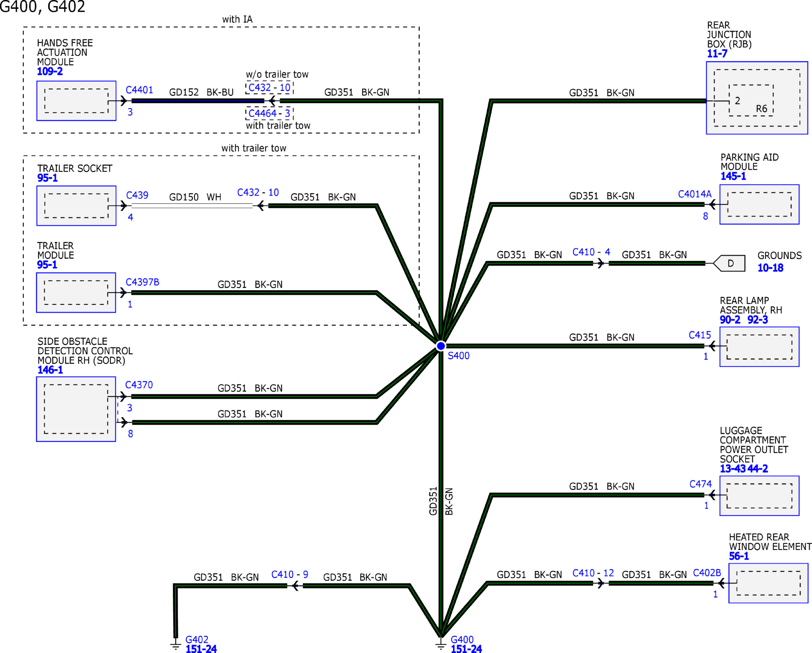Click the 151-24 link below G400
Screen dimensions: 812x653
[x=466, y=649]
